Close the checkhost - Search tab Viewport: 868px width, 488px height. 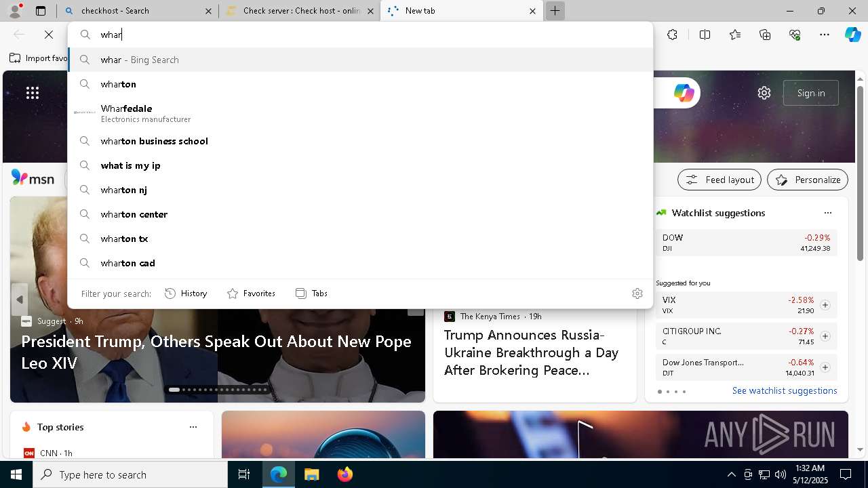(x=208, y=11)
